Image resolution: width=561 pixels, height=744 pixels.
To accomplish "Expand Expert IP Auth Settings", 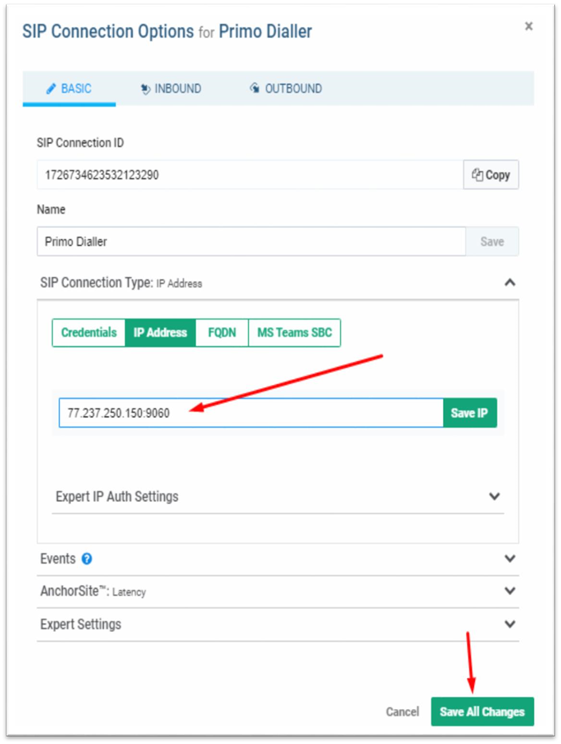I will (x=495, y=496).
